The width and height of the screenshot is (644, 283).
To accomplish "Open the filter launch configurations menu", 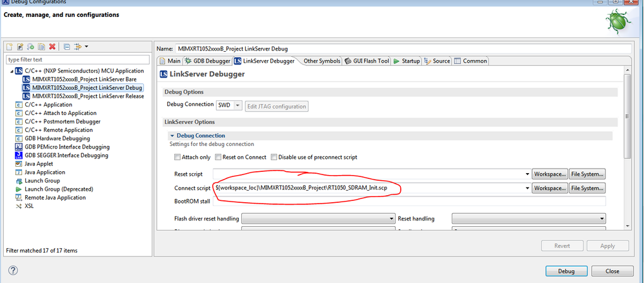I will [x=81, y=47].
